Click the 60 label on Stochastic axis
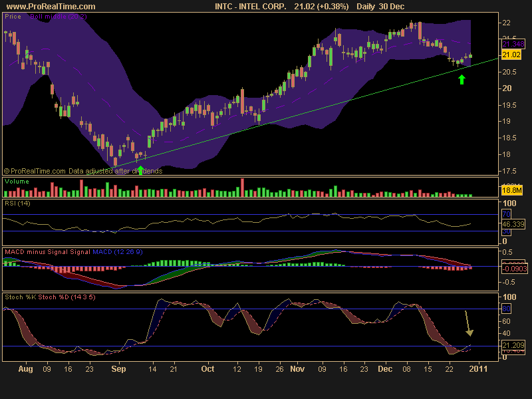 click(506, 321)
